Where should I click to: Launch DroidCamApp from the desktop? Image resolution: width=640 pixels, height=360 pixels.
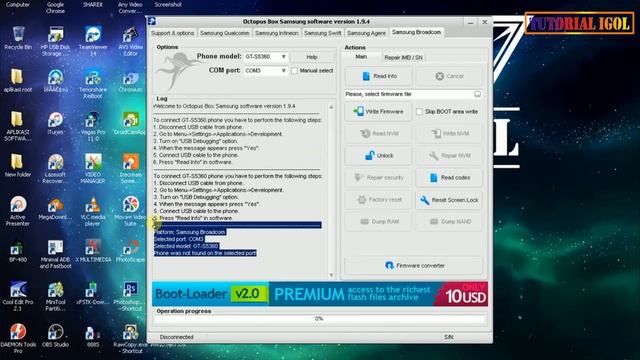(130, 123)
